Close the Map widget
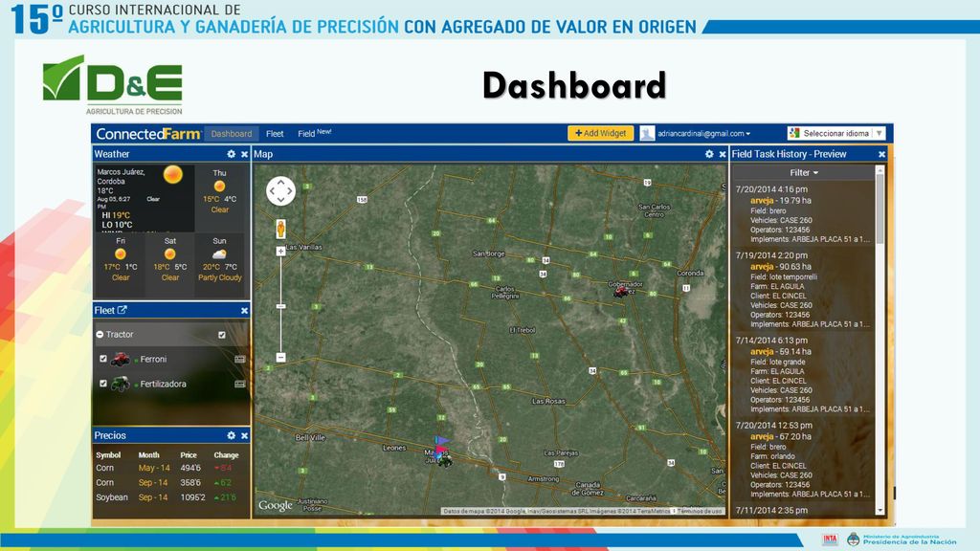This screenshot has width=980, height=551. click(x=723, y=154)
